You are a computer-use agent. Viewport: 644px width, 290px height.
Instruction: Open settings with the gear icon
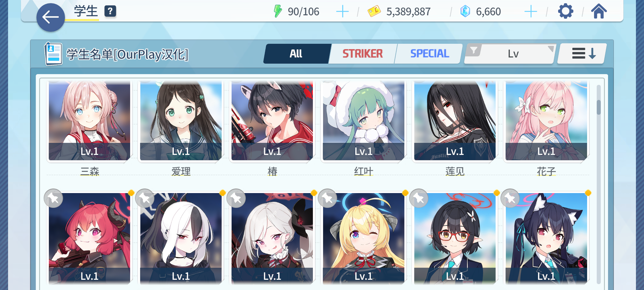pyautogui.click(x=566, y=11)
